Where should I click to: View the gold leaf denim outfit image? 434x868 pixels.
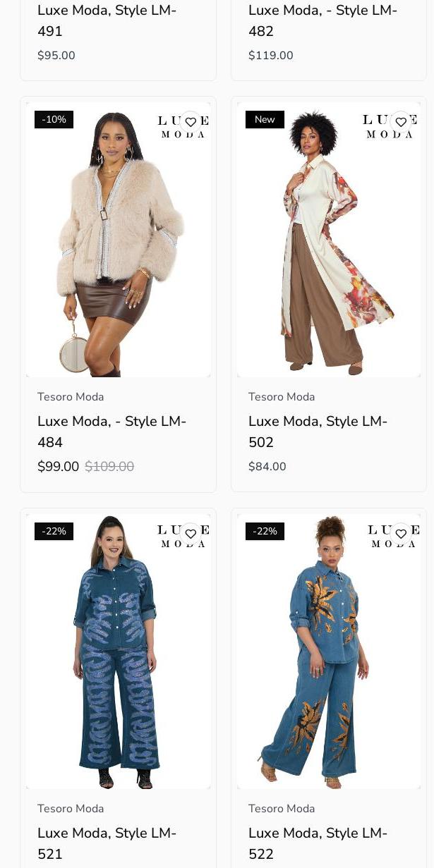[x=329, y=652]
